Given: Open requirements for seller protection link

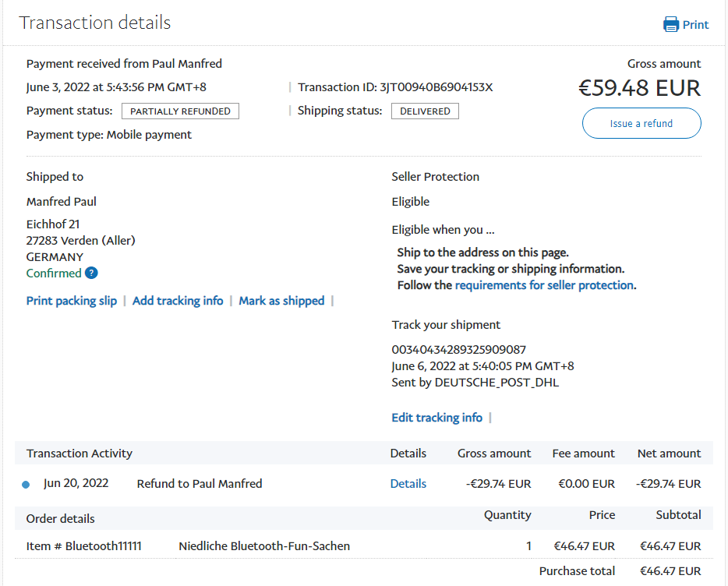Looking at the screenshot, I should 544,285.
